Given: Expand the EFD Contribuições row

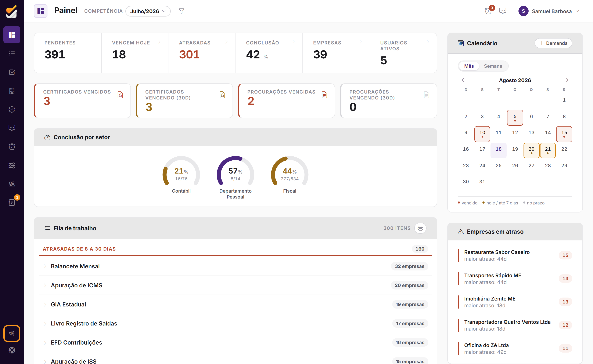Looking at the screenshot, I should pyautogui.click(x=235, y=342).
